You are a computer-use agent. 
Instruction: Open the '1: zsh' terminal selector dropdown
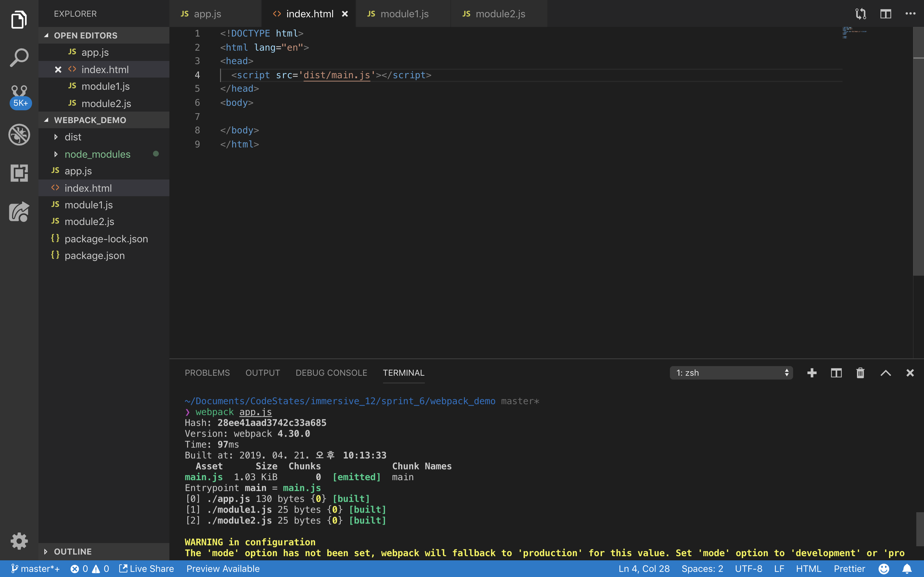[x=731, y=373]
